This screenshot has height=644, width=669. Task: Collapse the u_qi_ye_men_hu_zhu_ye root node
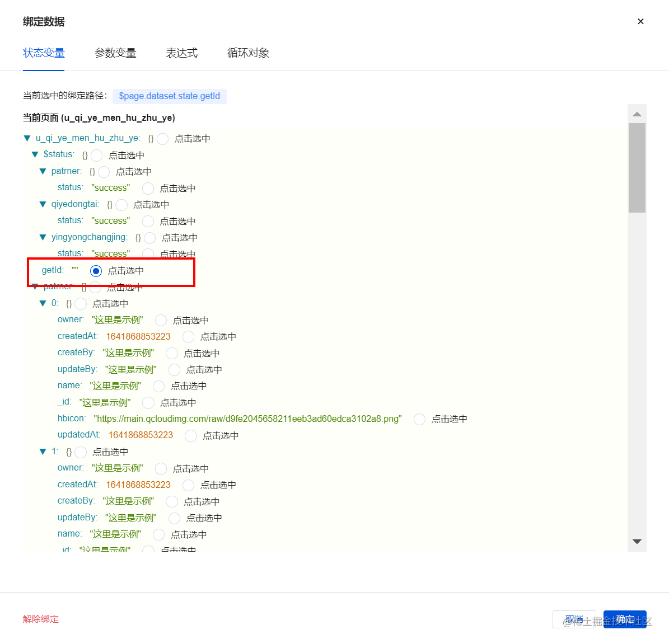point(27,138)
